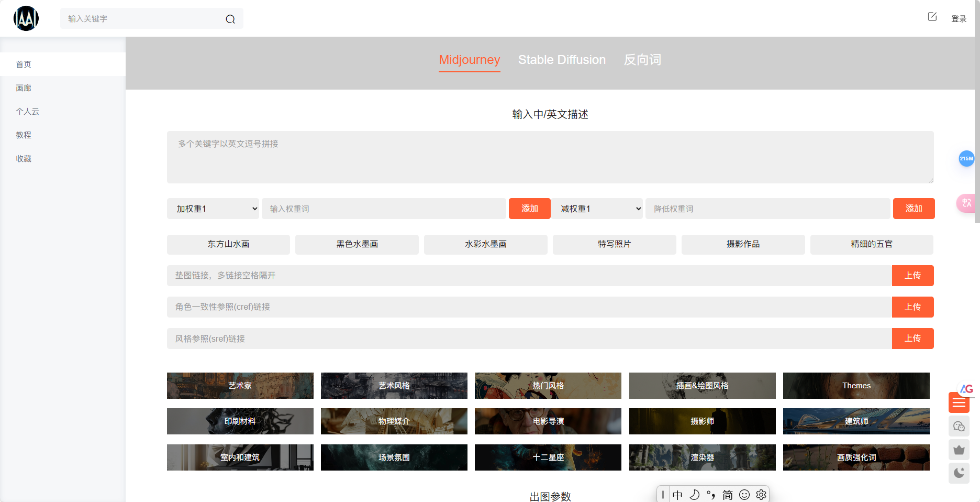
Task: Click the 215M floating badge icon
Action: 966,158
